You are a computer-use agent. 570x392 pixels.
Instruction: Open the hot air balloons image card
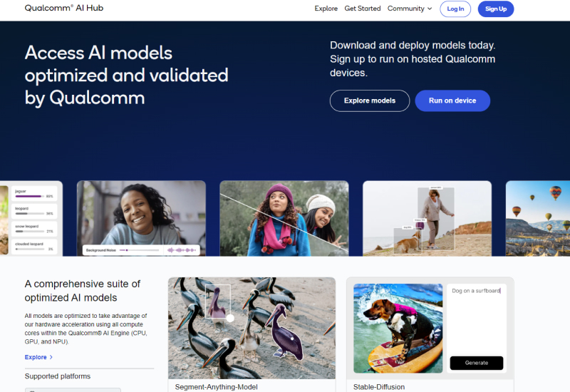(538, 218)
